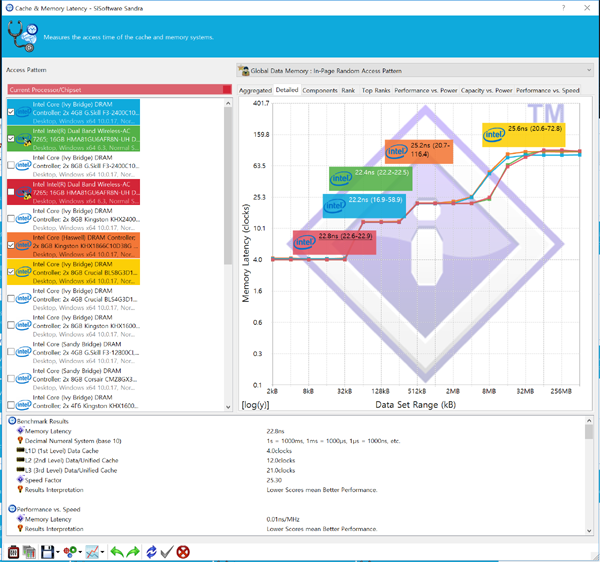600x562 pixels.
Task: Click the Speed Factor diamond icon
Action: click(x=20, y=479)
